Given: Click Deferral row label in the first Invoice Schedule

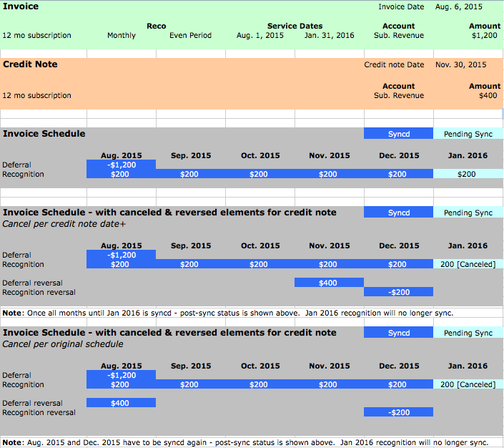Looking at the screenshot, I should tap(16, 165).
